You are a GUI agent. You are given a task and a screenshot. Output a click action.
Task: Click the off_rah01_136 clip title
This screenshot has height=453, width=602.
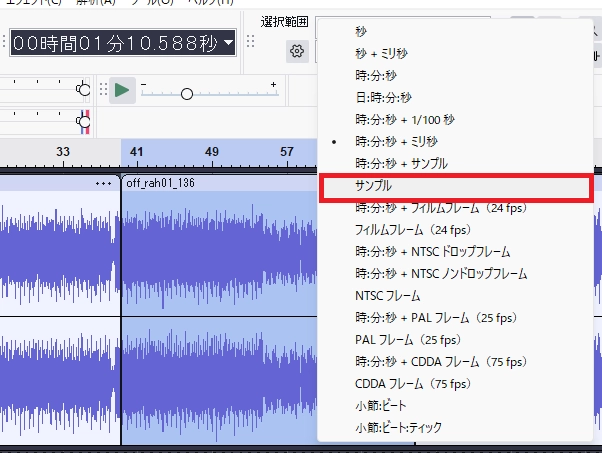(x=160, y=183)
